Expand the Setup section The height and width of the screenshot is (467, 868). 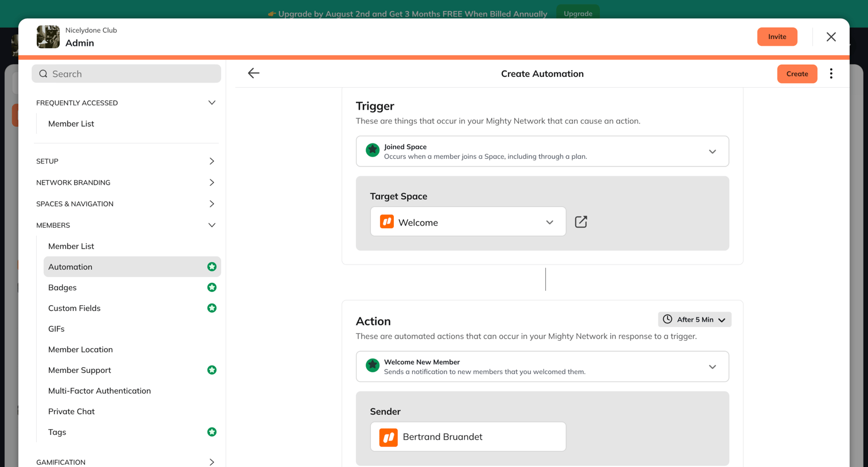126,161
